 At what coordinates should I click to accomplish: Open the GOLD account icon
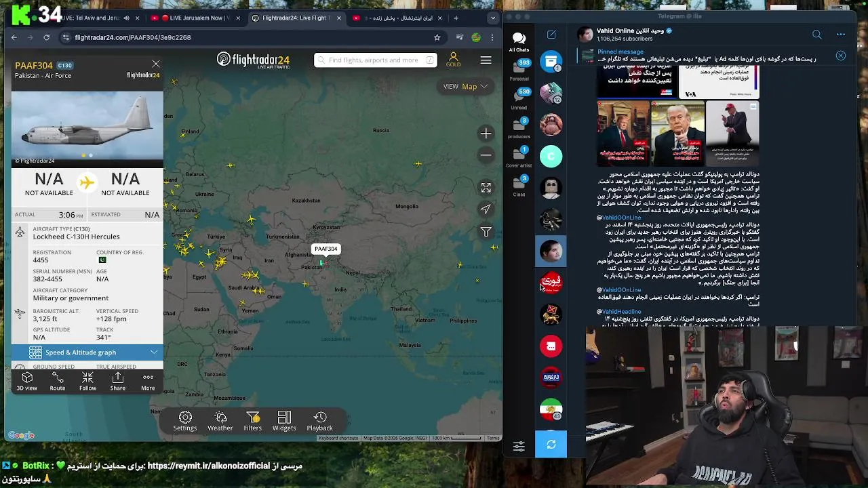click(x=453, y=60)
